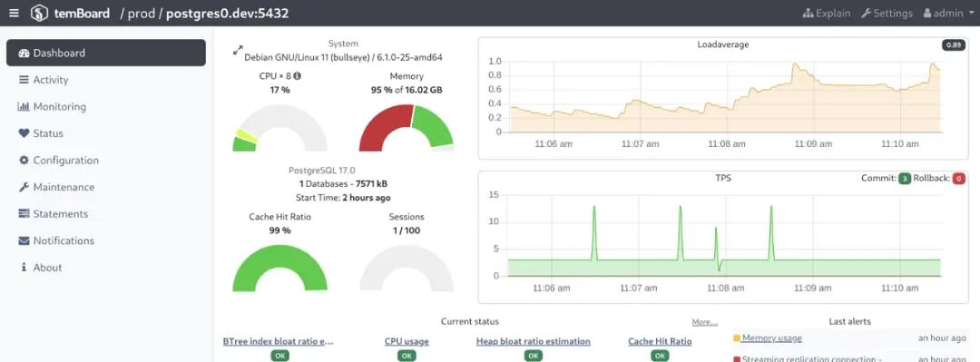The width and height of the screenshot is (980, 362).
Task: Select Maintenance in sidebar
Action: 105,187
